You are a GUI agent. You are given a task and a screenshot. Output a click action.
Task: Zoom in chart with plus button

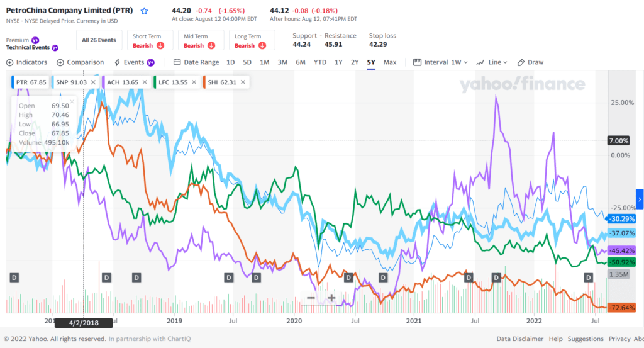click(x=331, y=298)
